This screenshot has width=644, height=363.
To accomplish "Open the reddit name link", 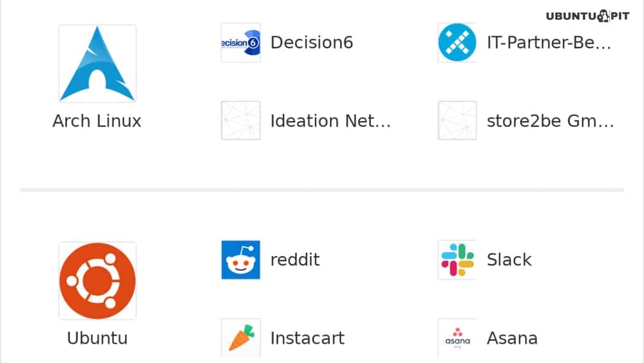I will [x=295, y=260].
